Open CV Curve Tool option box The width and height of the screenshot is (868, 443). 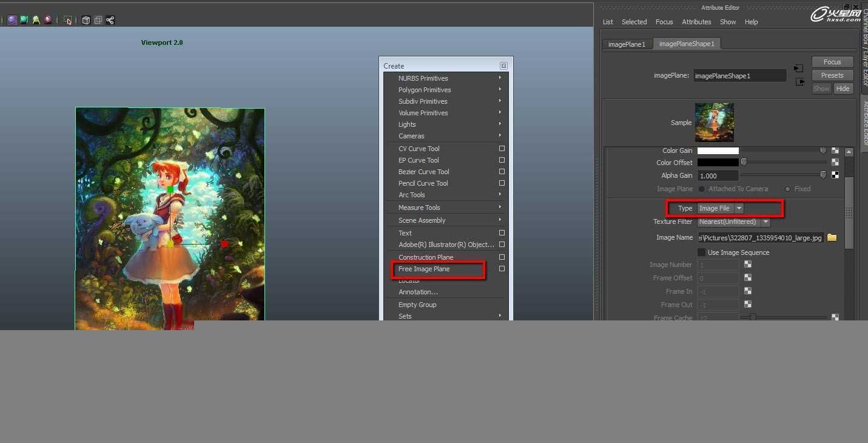pos(502,148)
